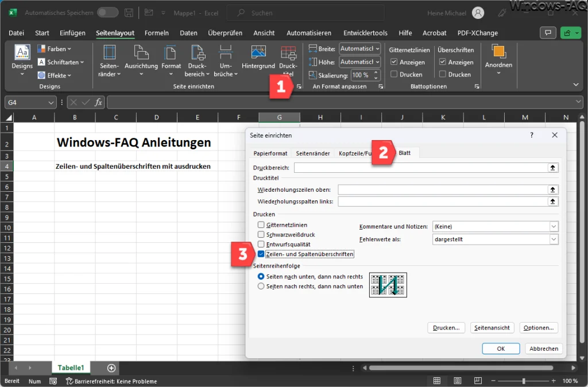This screenshot has width=588, height=387.
Task: Click the Drucken... button
Action: pyautogui.click(x=446, y=328)
